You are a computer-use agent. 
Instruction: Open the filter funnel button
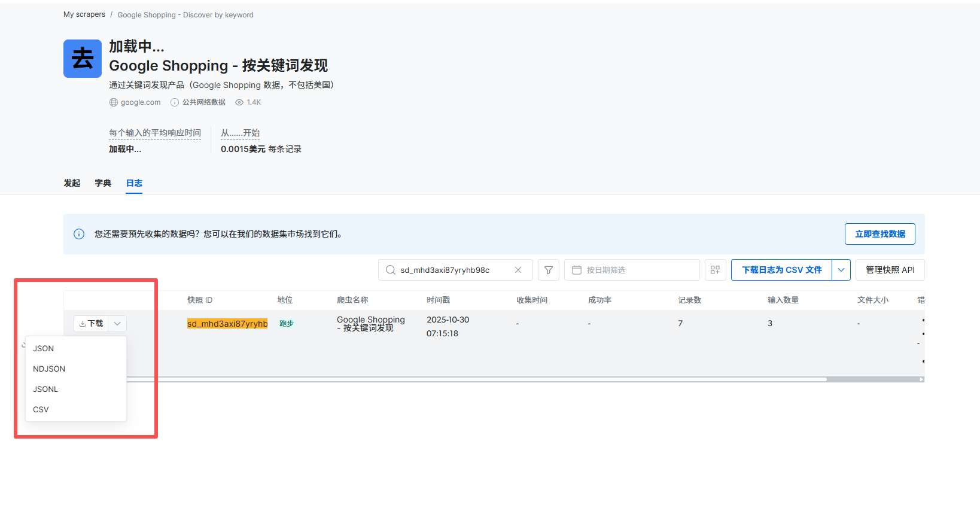pos(549,270)
